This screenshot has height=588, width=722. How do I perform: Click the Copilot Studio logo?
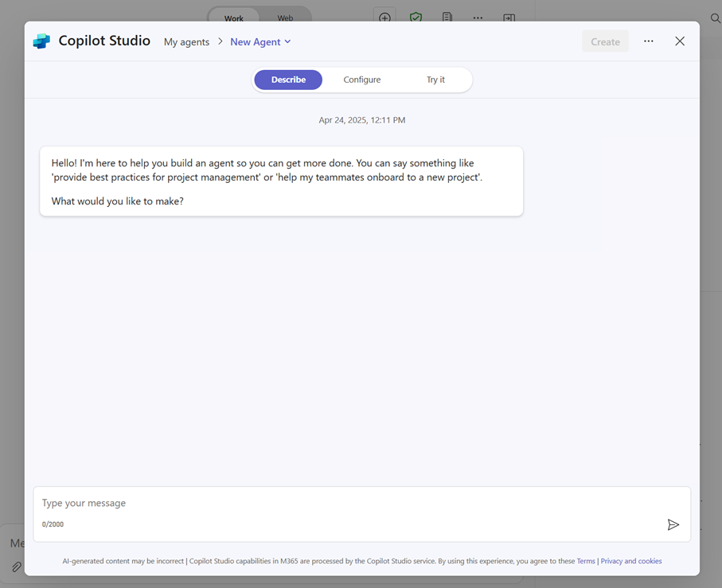[41, 41]
